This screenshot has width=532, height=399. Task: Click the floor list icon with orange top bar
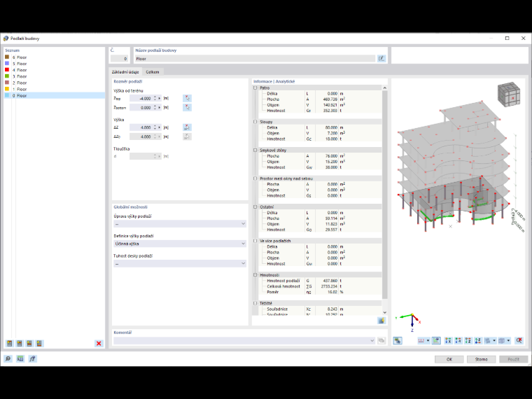pos(10,344)
